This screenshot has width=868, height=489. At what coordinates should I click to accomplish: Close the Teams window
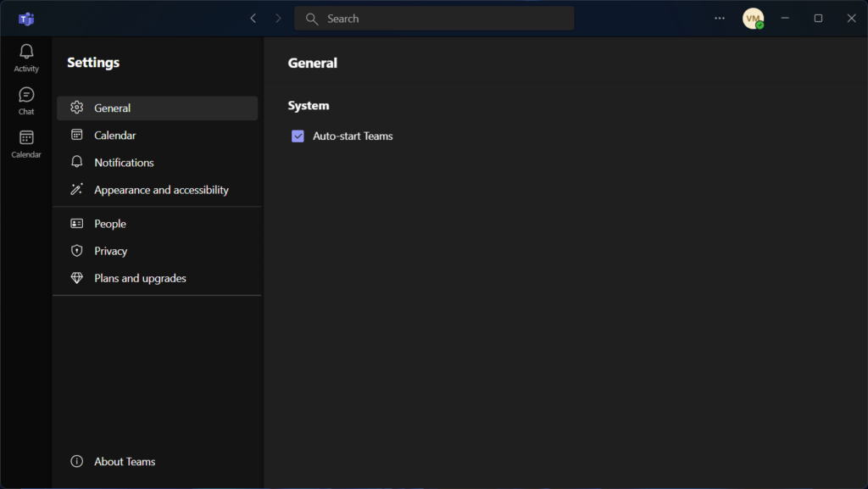[851, 19]
